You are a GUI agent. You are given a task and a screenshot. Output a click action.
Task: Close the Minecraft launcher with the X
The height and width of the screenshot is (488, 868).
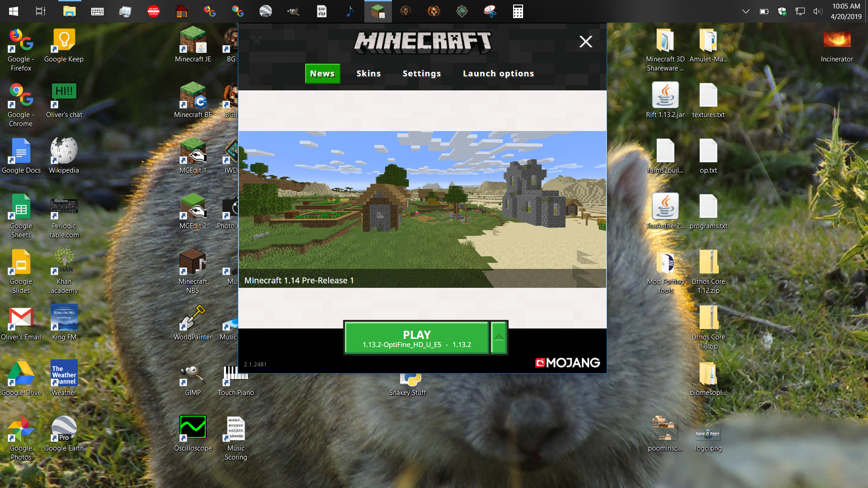point(586,42)
